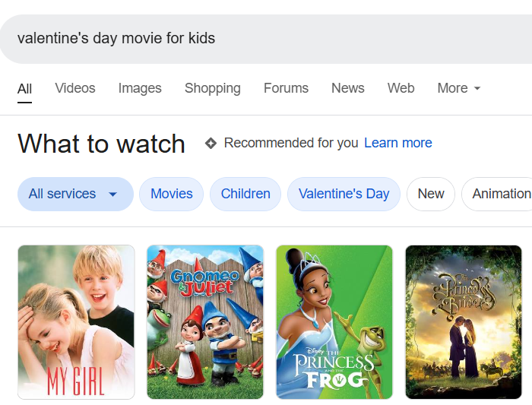532x405 pixels.
Task: Toggle the Valentine's Day filter chip
Action: (344, 194)
